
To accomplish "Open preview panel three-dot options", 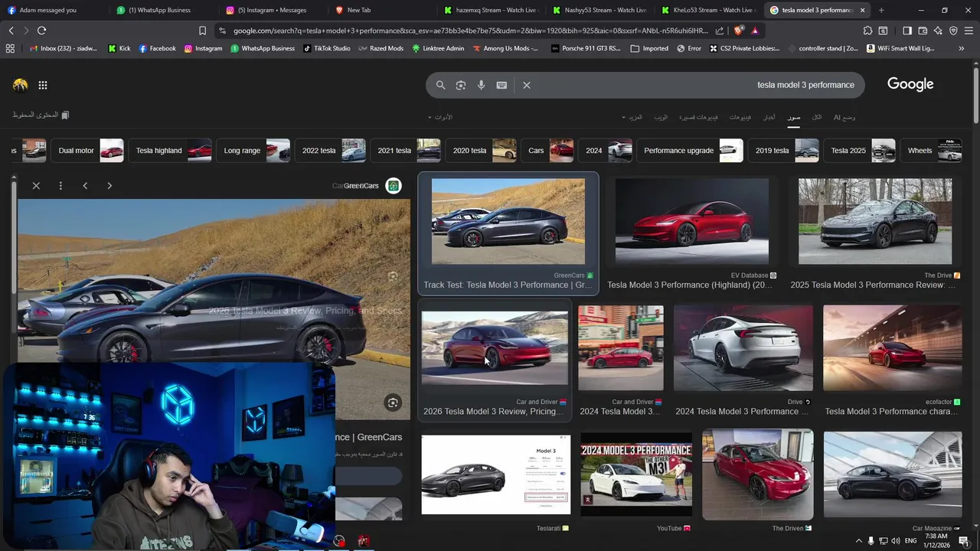I will tap(60, 185).
